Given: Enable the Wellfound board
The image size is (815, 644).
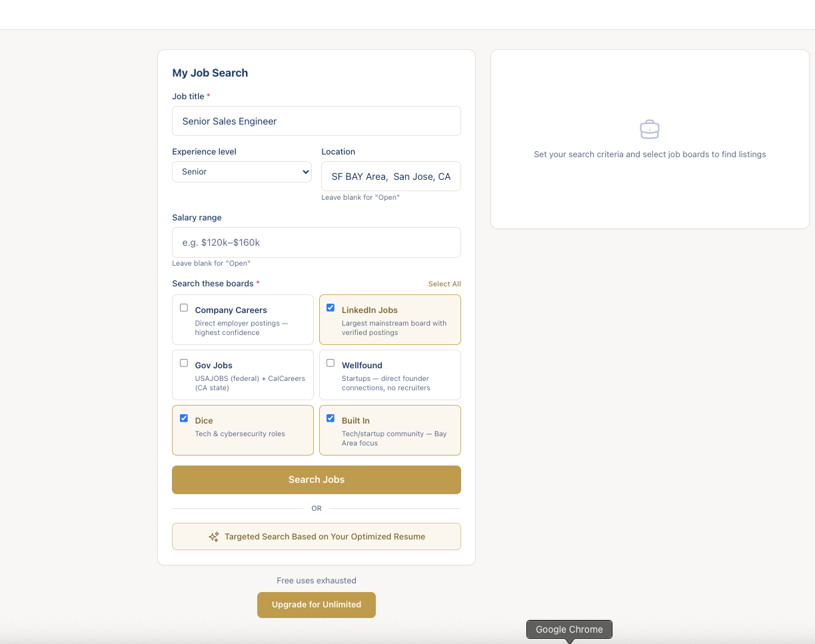Looking at the screenshot, I should tap(331, 362).
